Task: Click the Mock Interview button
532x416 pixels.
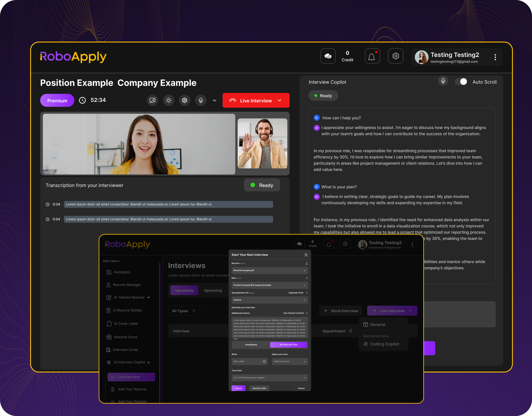Action: 341,311
